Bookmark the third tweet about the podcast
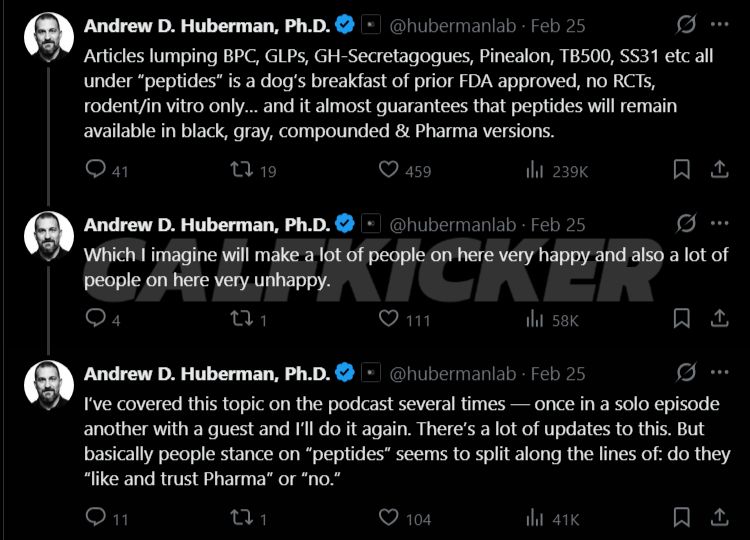The image size is (750, 540). coord(681,518)
